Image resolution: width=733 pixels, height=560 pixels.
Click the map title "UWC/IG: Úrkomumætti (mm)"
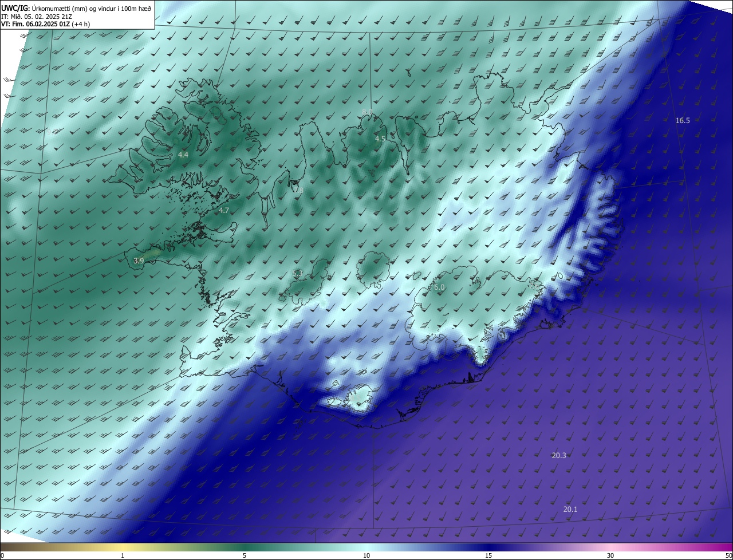pos(44,9)
